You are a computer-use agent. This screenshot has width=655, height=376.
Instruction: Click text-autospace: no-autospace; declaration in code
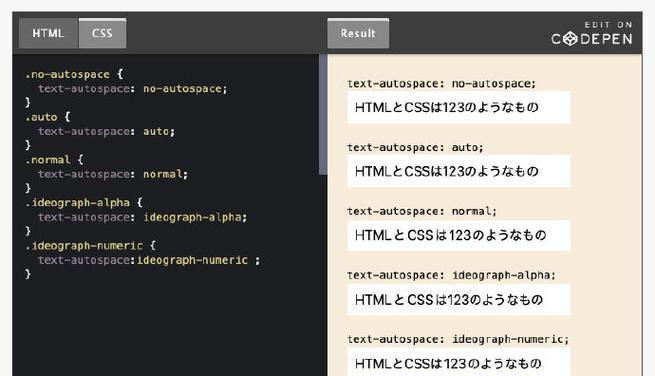pyautogui.click(x=132, y=89)
